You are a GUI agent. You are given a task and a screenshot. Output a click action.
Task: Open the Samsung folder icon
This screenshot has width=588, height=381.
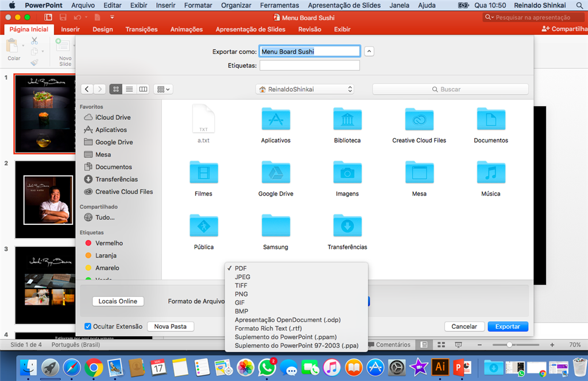[x=276, y=226]
